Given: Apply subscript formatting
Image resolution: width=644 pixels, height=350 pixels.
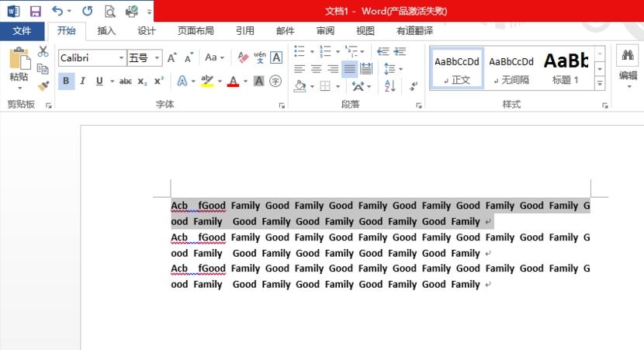Looking at the screenshot, I should click(142, 81).
